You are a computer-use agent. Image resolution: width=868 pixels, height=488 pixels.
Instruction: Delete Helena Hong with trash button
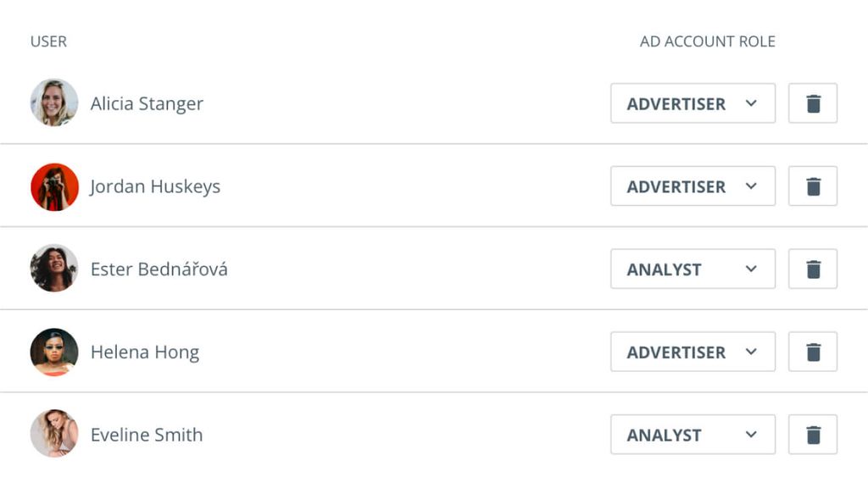813,352
